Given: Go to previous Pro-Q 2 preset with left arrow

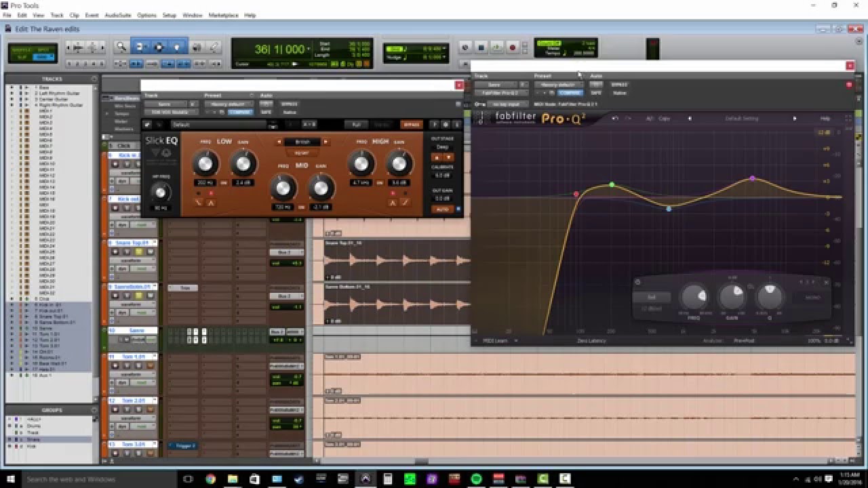Looking at the screenshot, I should click(690, 119).
